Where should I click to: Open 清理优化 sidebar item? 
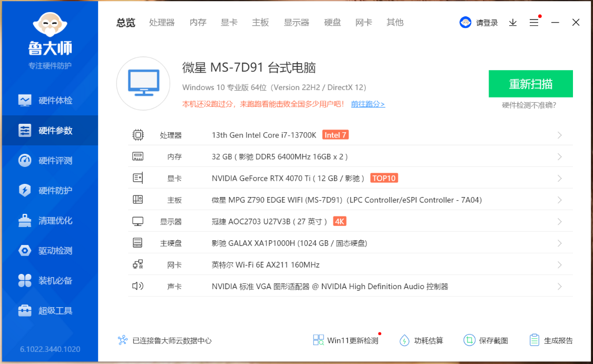[x=50, y=220]
